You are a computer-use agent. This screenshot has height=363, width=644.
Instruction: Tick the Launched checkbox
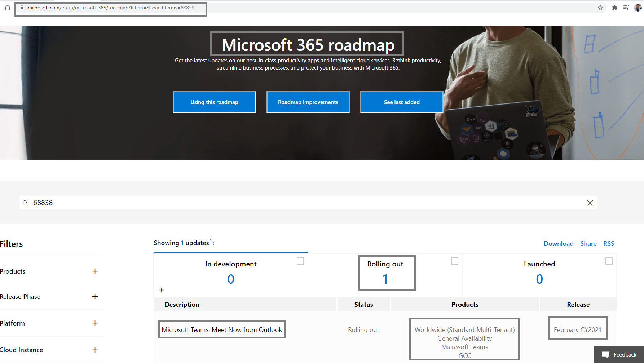609,261
